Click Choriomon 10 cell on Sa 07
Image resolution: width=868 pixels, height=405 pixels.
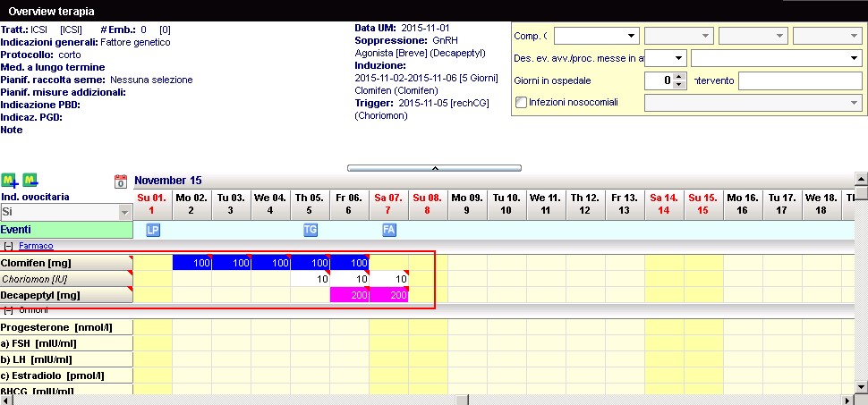click(388, 279)
